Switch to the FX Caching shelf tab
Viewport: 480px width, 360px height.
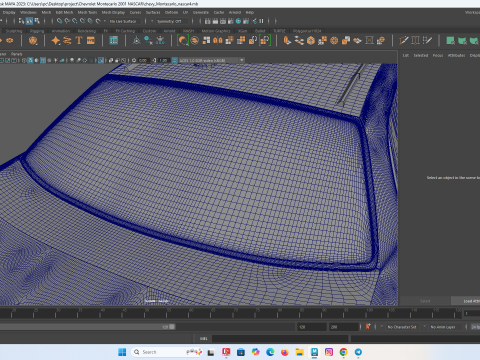[125, 31]
